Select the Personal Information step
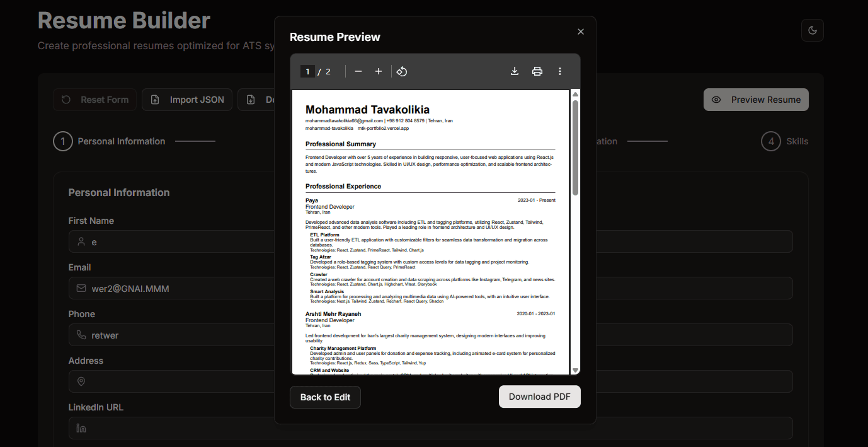Screen dimensions: 868x447 tap(110, 141)
